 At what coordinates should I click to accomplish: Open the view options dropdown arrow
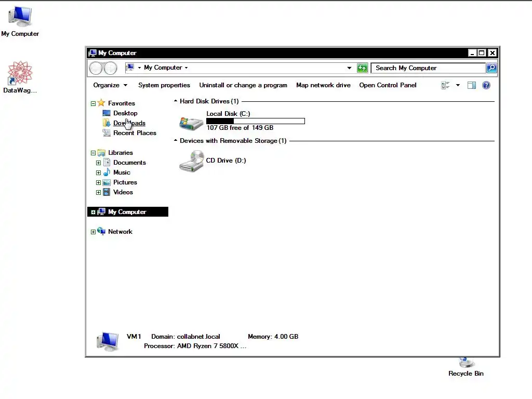[x=458, y=85]
